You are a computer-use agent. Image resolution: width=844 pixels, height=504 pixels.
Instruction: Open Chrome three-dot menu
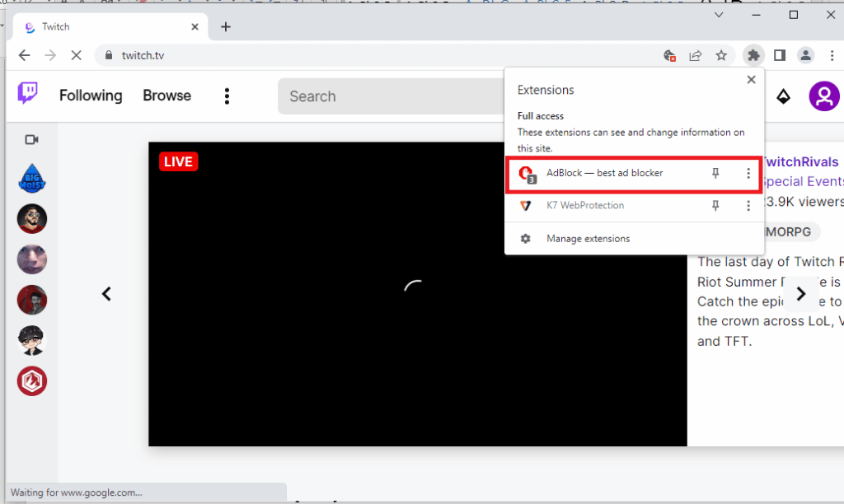(x=832, y=55)
